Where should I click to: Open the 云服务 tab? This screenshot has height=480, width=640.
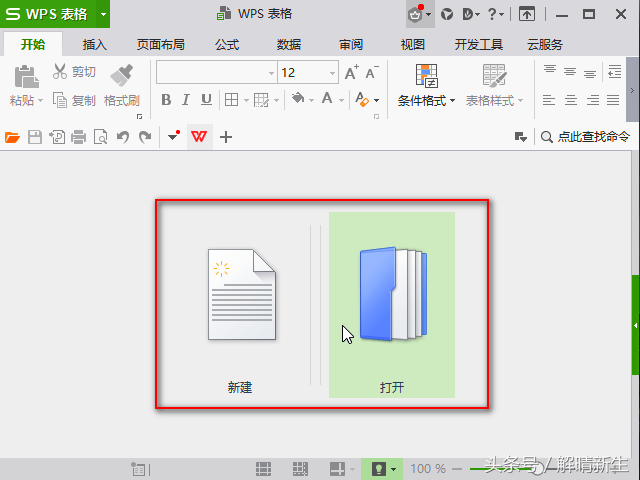point(545,44)
